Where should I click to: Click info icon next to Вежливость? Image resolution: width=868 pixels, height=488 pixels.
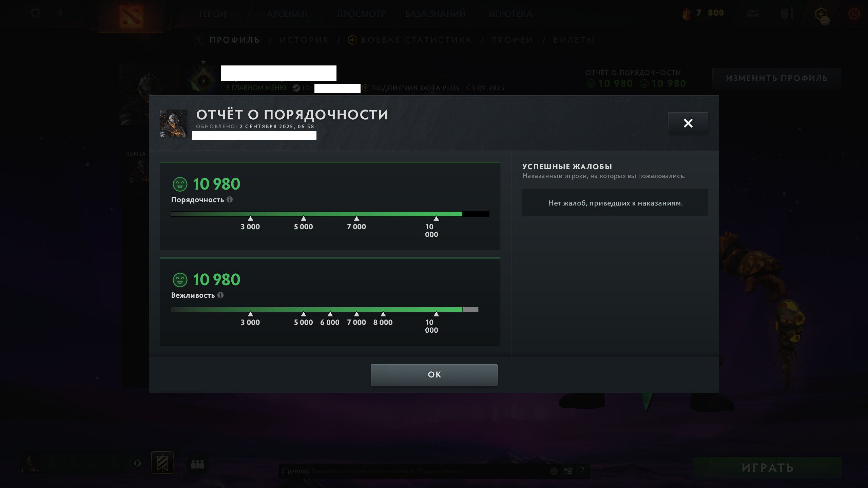pos(220,295)
